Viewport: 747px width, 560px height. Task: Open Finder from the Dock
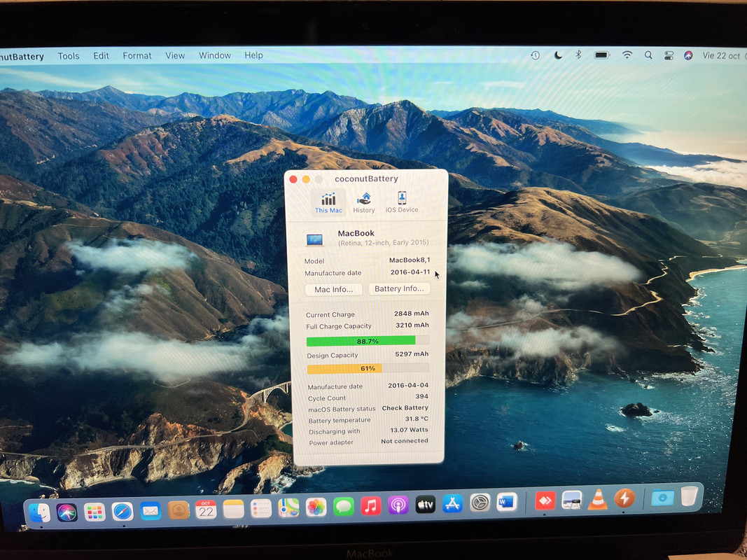(39, 513)
